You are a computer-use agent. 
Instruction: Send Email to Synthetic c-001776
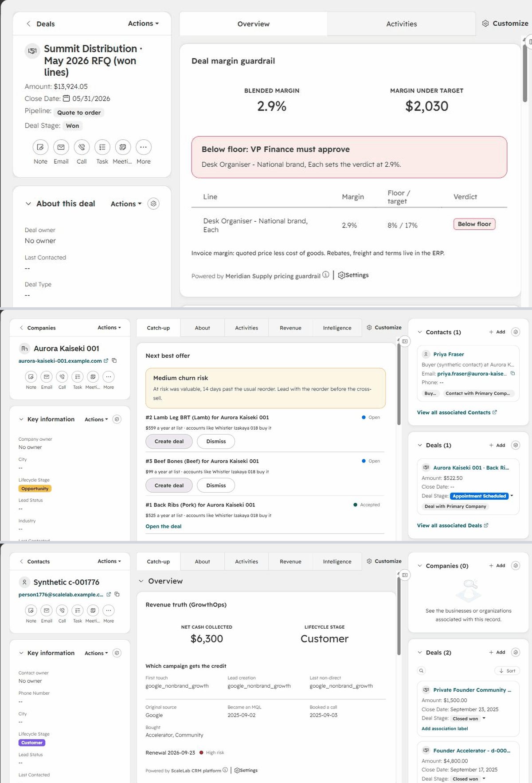47,610
